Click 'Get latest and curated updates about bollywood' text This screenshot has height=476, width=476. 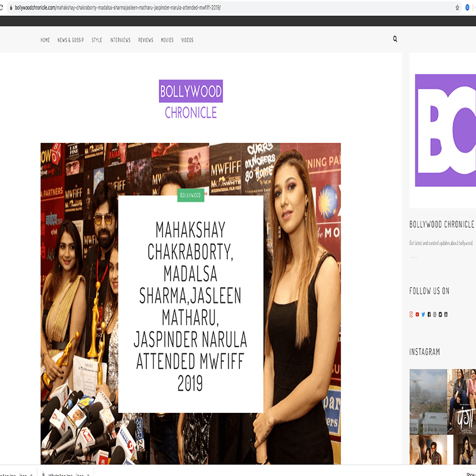click(441, 243)
